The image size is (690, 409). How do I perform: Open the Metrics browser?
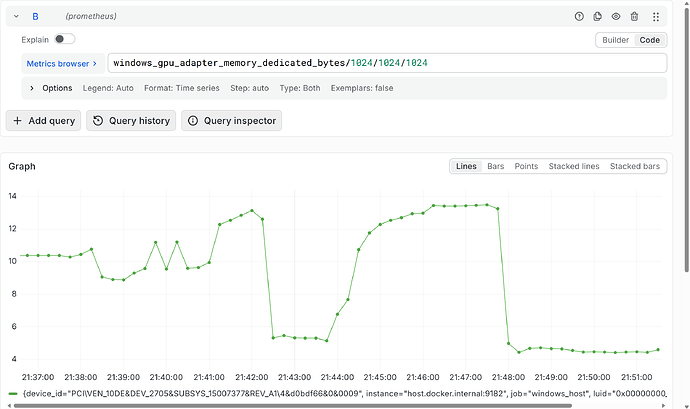pos(62,64)
